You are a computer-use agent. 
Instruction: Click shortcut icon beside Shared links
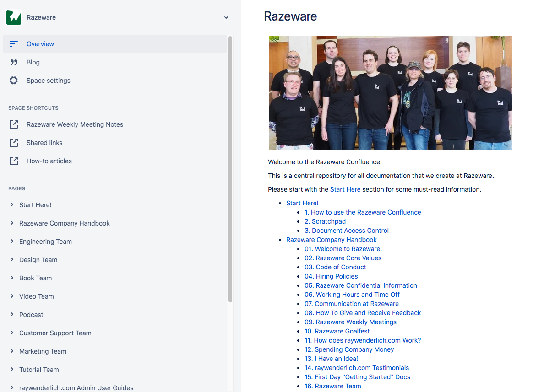point(14,143)
